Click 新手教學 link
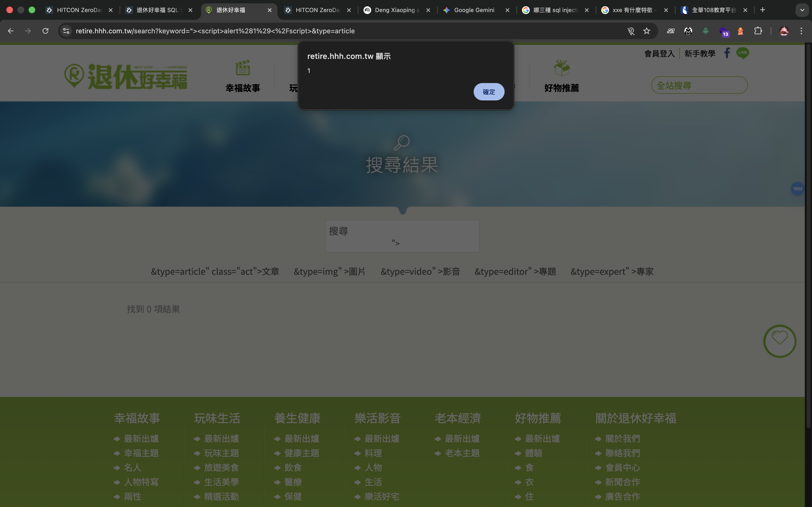This screenshot has height=507, width=812. (x=700, y=53)
